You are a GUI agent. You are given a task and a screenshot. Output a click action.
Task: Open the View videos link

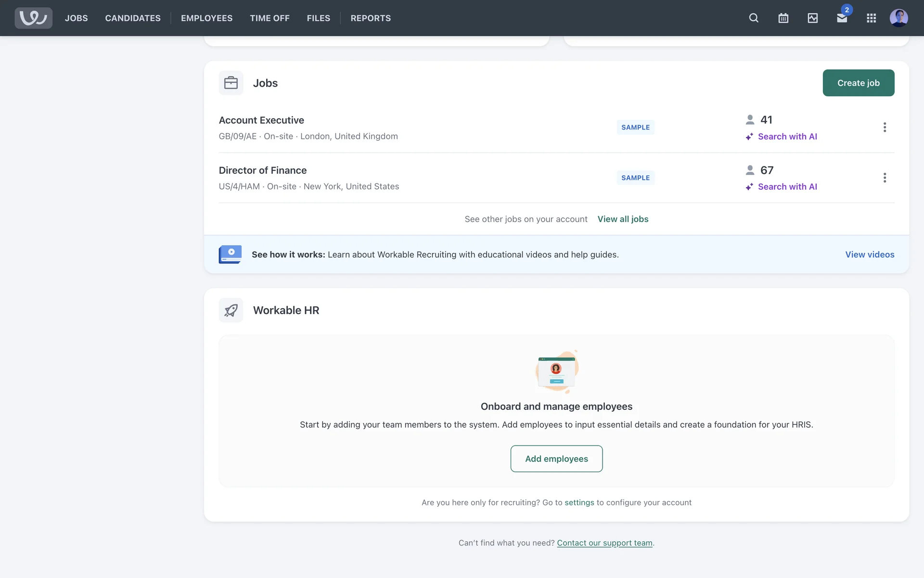coord(870,254)
